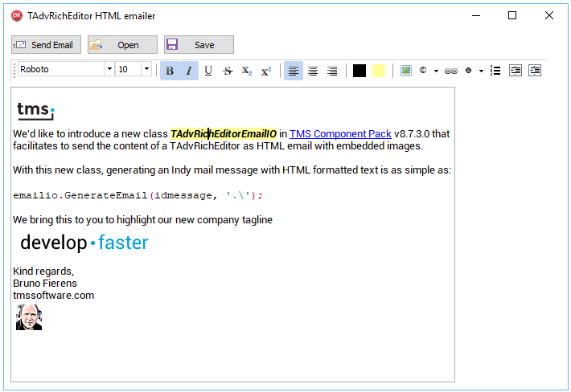The image size is (571, 392).
Task: Open the TMS Component Pack link
Action: click(340, 134)
